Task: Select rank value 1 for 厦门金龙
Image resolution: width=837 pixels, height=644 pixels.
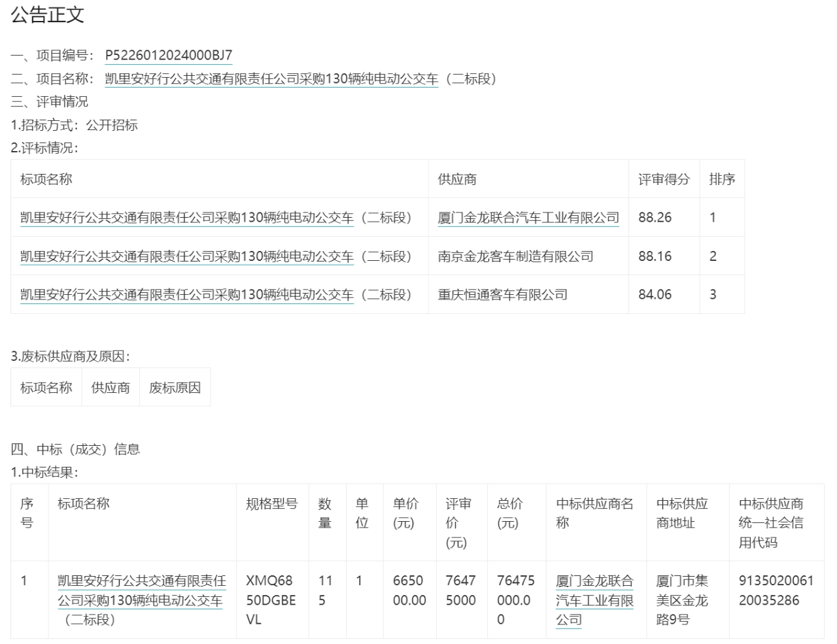Action: [713, 218]
